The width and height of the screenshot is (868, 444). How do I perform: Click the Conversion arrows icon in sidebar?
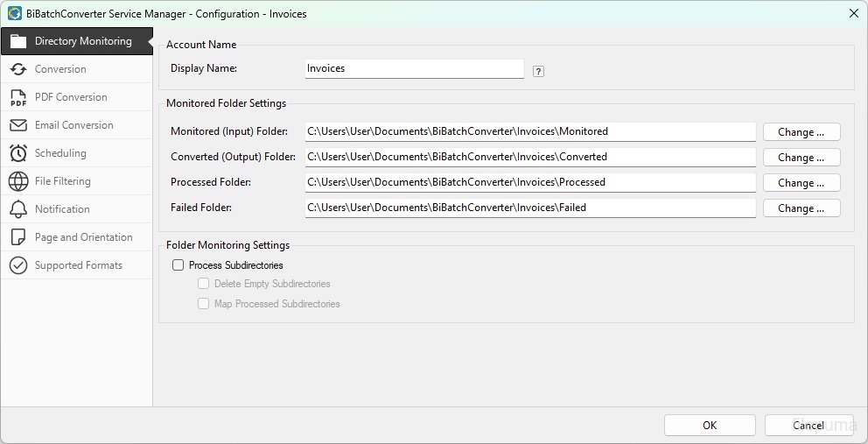[17, 69]
